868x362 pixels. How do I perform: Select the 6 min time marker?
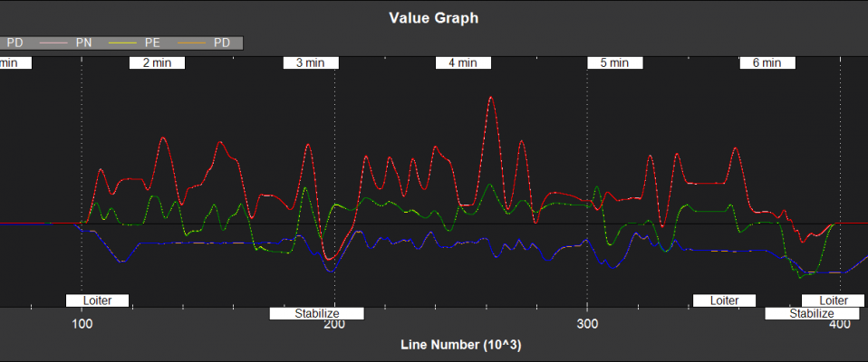[767, 63]
